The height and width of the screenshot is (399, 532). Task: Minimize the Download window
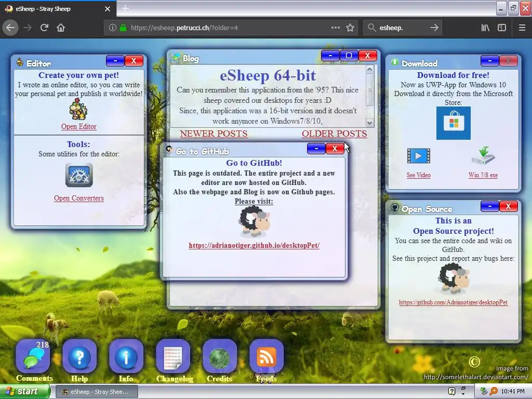point(490,61)
